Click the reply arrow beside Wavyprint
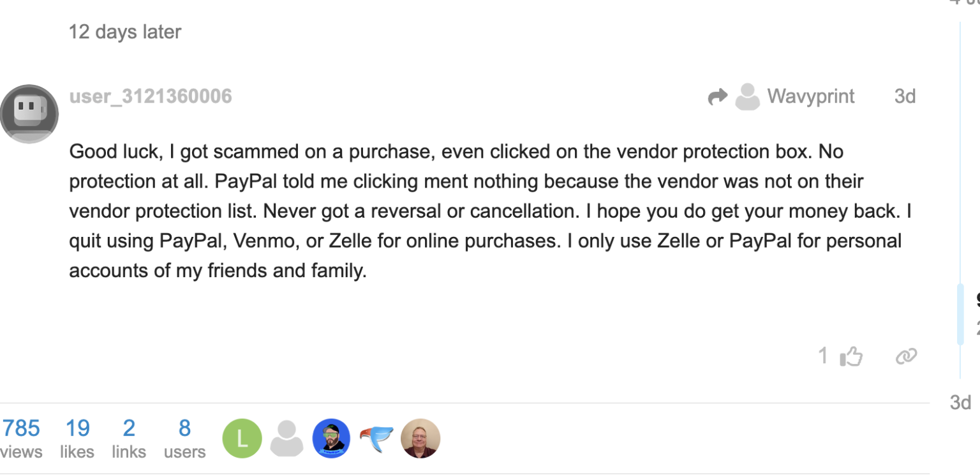The height and width of the screenshot is (475, 980). pos(718,96)
